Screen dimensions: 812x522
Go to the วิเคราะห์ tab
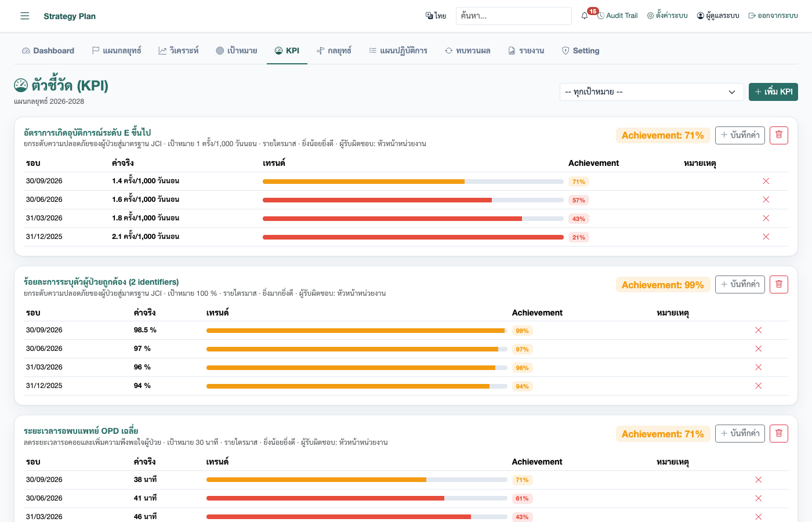(179, 50)
